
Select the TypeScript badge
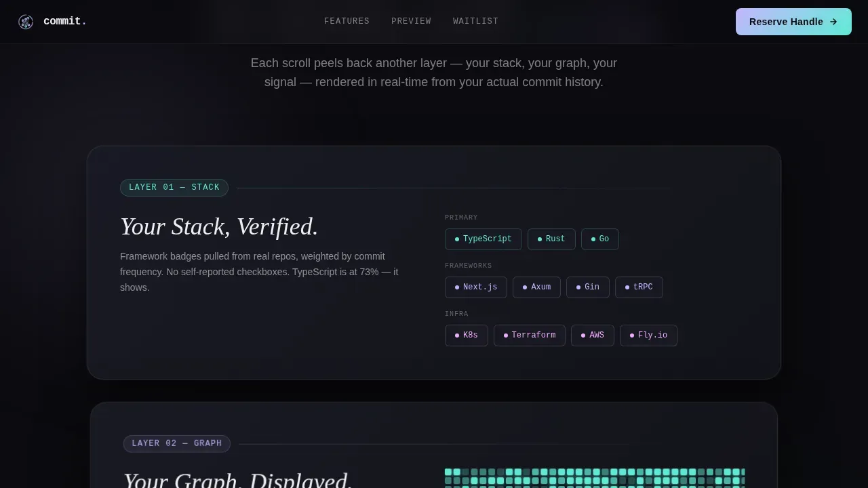pyautogui.click(x=484, y=239)
